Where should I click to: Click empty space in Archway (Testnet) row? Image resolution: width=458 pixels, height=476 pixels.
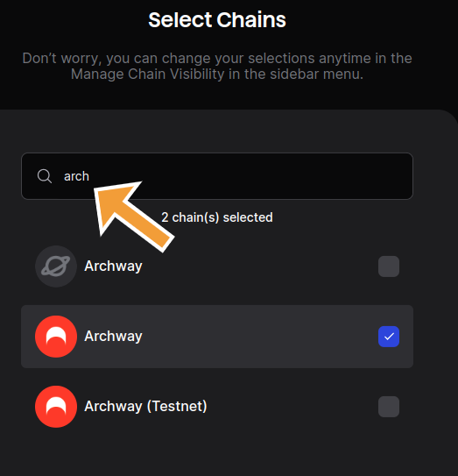click(x=292, y=407)
